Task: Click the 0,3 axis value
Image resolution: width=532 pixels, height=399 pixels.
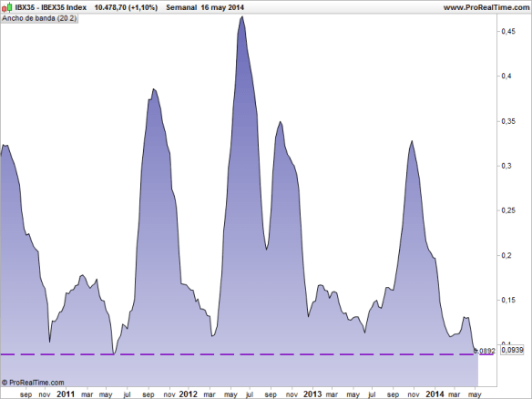Action: coord(506,166)
